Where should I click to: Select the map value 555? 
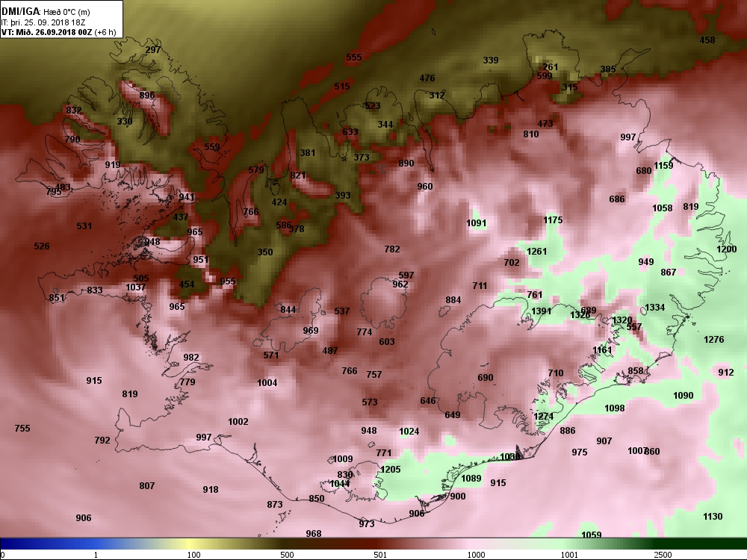coord(354,57)
